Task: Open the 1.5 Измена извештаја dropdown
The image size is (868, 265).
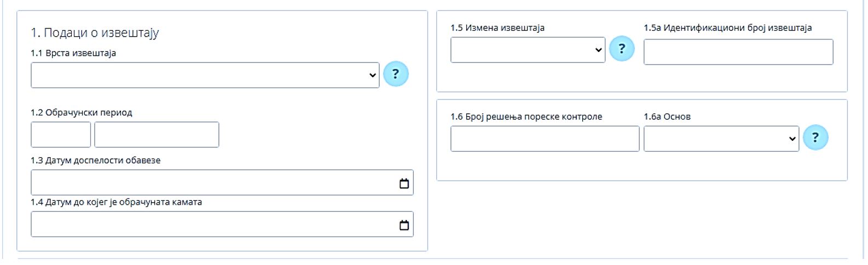Action: tap(528, 50)
